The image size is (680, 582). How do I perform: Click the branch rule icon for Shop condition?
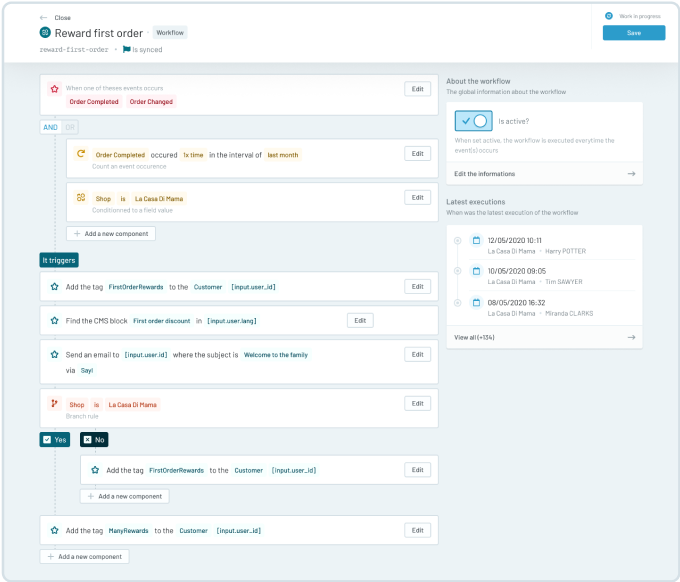pyautogui.click(x=54, y=403)
